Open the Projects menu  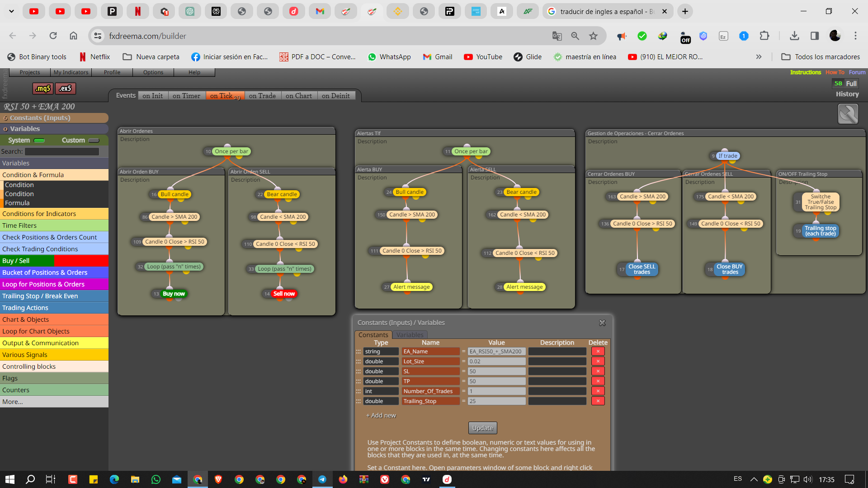[30, 72]
